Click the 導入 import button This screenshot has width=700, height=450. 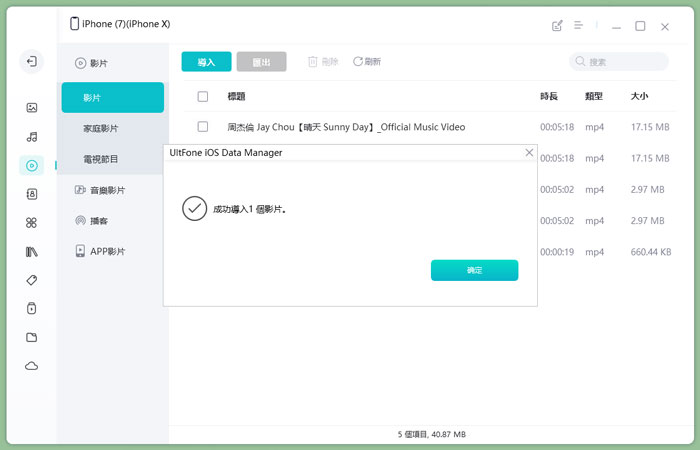coord(206,62)
